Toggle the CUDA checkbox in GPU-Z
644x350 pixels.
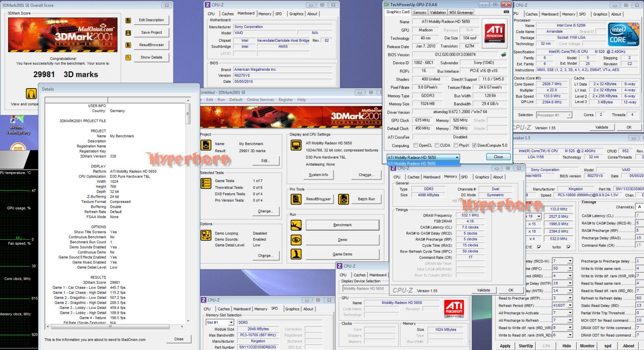tap(436, 145)
